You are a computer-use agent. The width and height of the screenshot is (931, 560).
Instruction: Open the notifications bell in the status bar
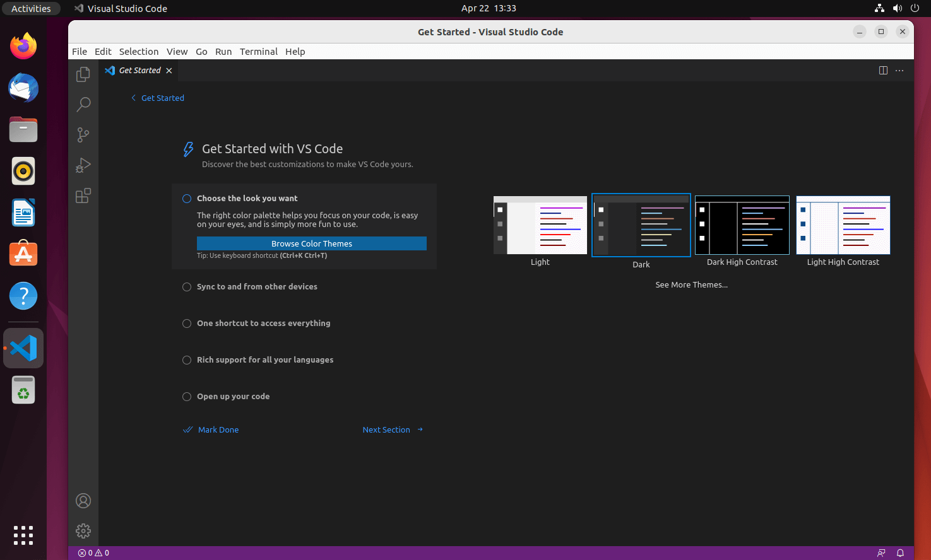[x=900, y=552]
